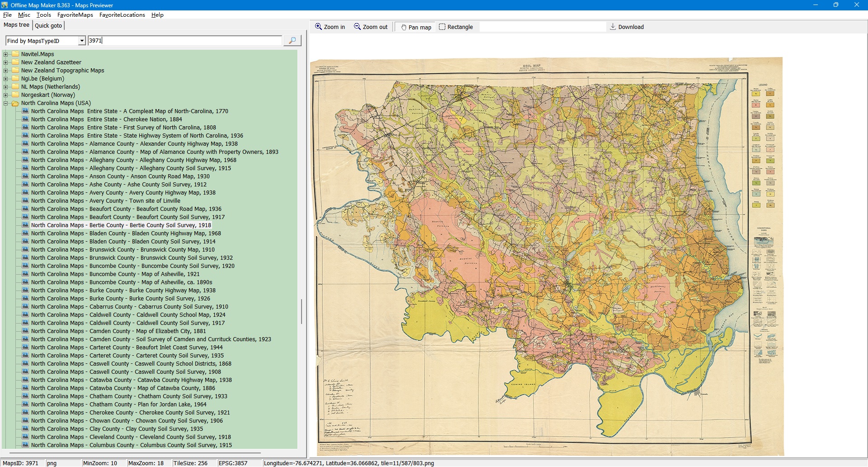Open the FavoriteMaps menu

tap(75, 15)
